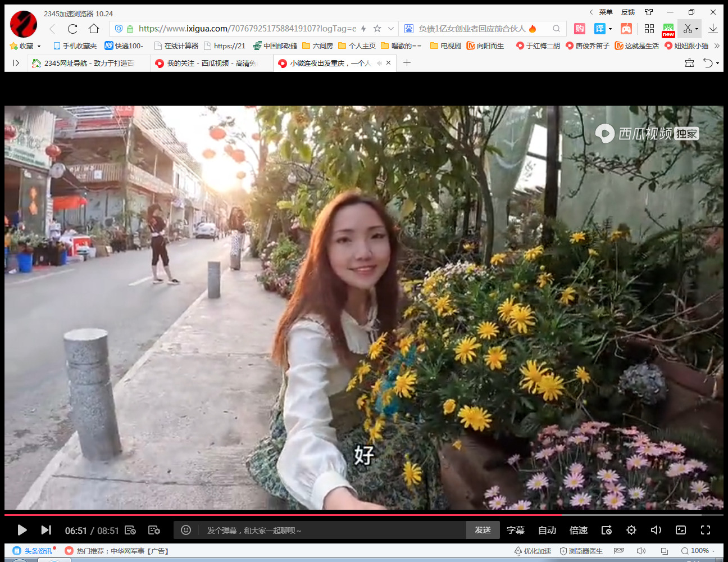Restore closed tab undo arrow

point(708,63)
